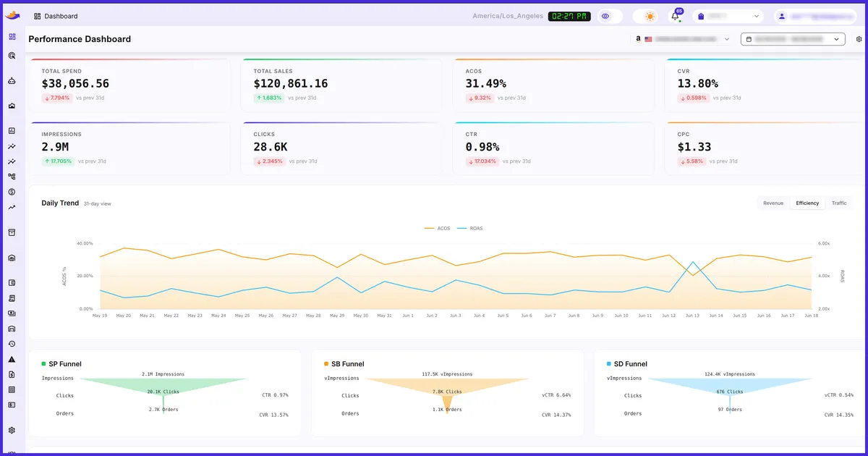Viewport: 868px width, 456px height.
Task: Open the dashboard grid icon in sidebar
Action: coord(12,36)
